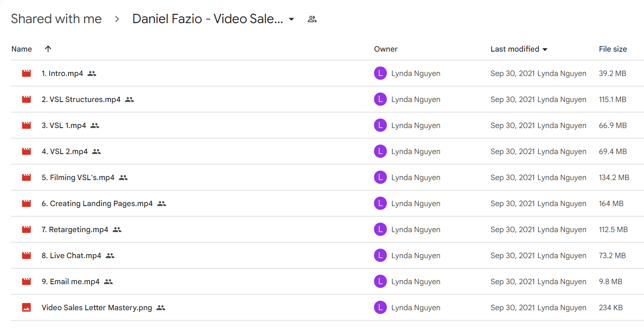Screen dimensions: 644x335
Task: Click the 69.4 MB file size
Action: 613,151
